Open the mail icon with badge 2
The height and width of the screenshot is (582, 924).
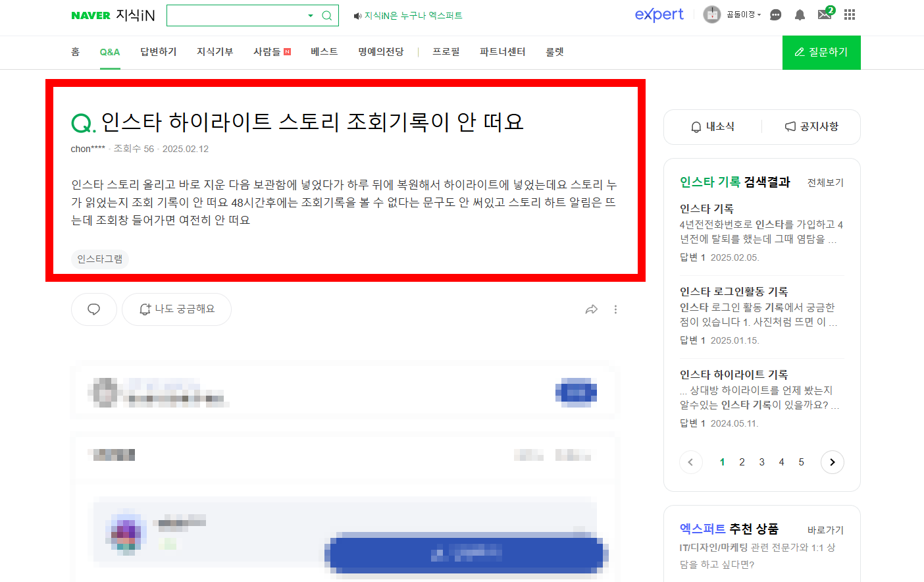coord(825,14)
